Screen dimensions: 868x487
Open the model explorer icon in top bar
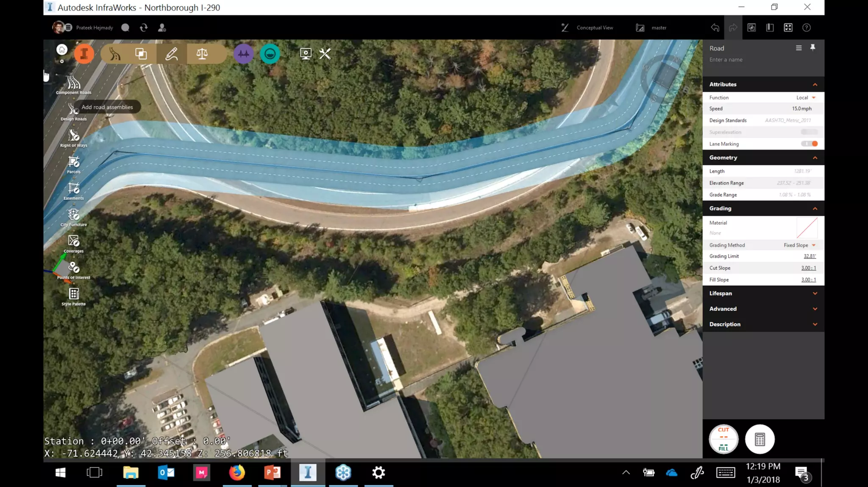[x=751, y=28]
